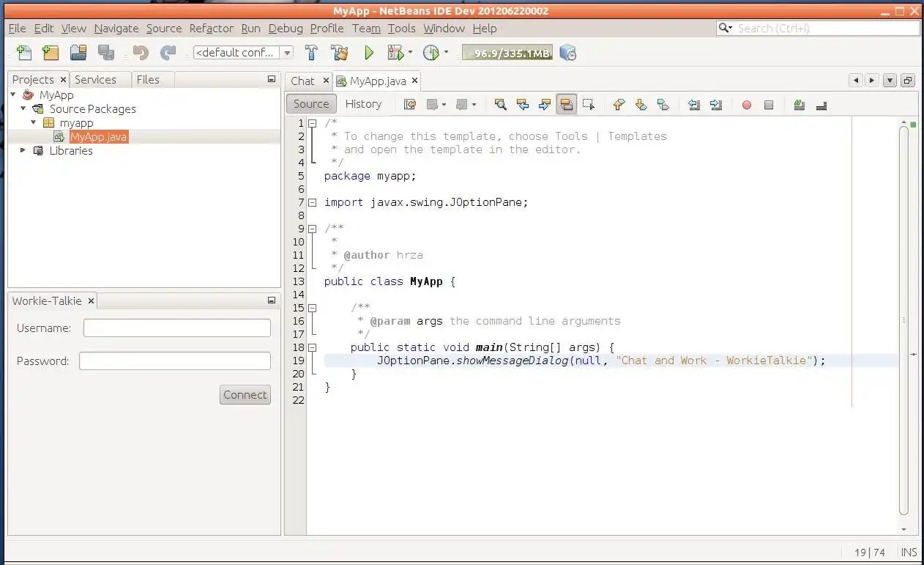
Task: Minimize the Projects window group
Action: tap(272, 79)
